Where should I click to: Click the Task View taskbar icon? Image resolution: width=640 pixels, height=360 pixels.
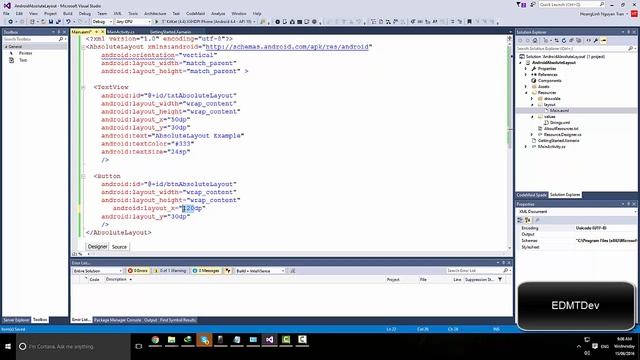coord(139,347)
